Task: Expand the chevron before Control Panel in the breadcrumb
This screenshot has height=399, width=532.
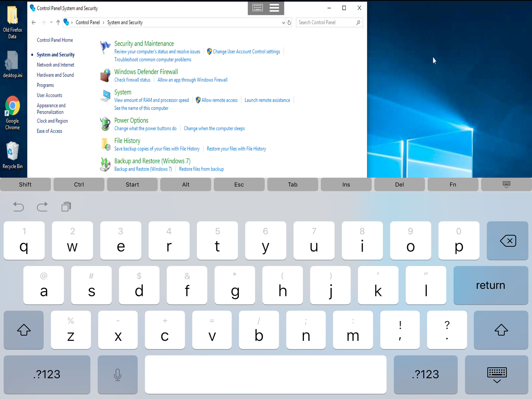Action: (x=72, y=23)
